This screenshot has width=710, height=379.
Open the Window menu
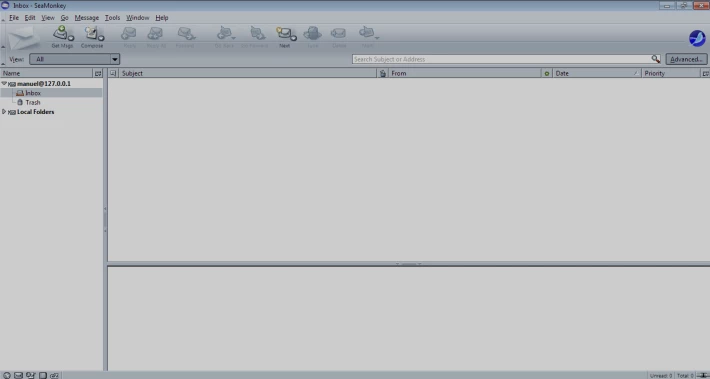pos(138,18)
